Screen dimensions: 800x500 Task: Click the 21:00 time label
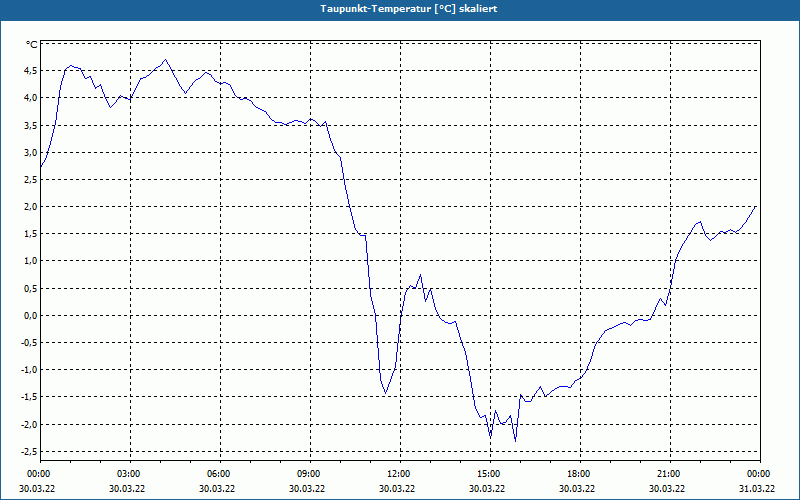pos(670,474)
